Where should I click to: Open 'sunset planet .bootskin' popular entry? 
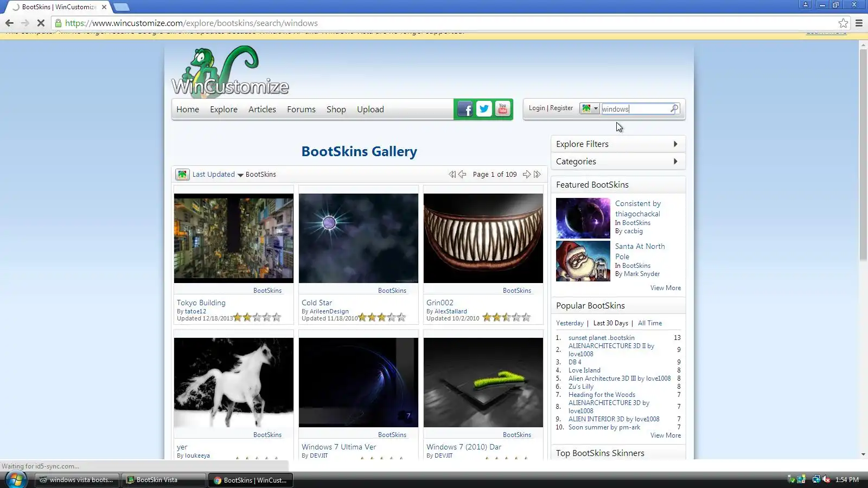[x=601, y=337]
